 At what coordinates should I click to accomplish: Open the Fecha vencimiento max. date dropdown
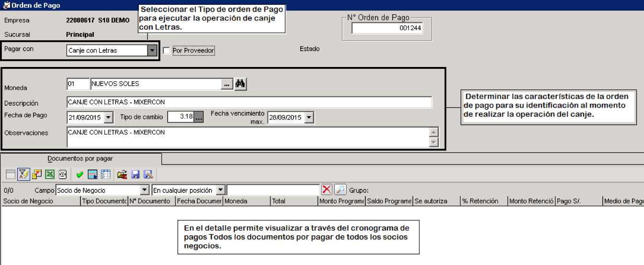click(309, 117)
